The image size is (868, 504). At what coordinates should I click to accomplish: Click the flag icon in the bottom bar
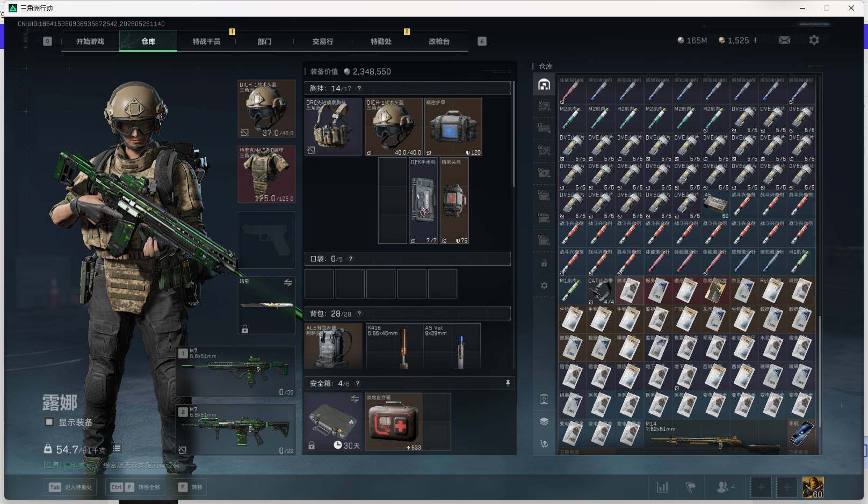691,487
